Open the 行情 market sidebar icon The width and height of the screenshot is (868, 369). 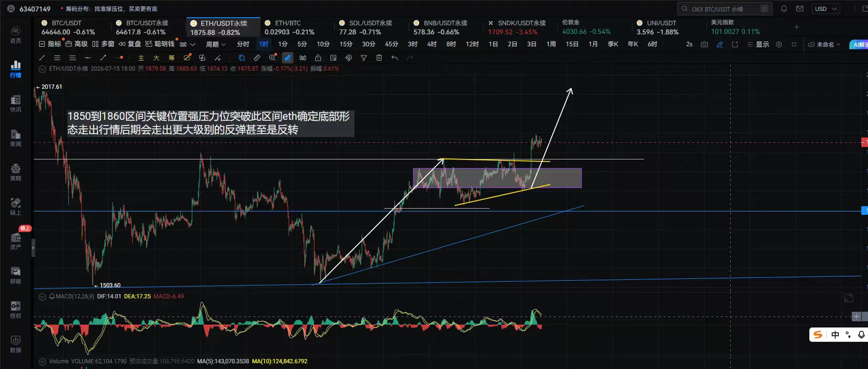[x=16, y=69]
